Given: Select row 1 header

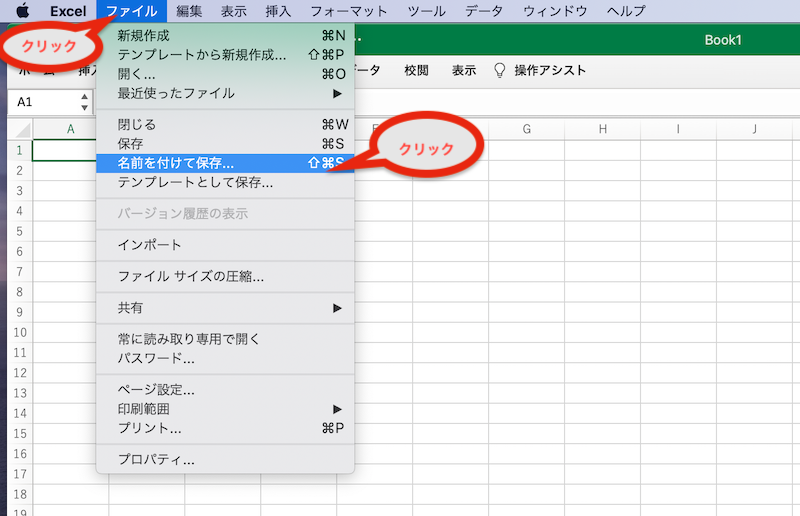Looking at the screenshot, I should click(x=20, y=151).
